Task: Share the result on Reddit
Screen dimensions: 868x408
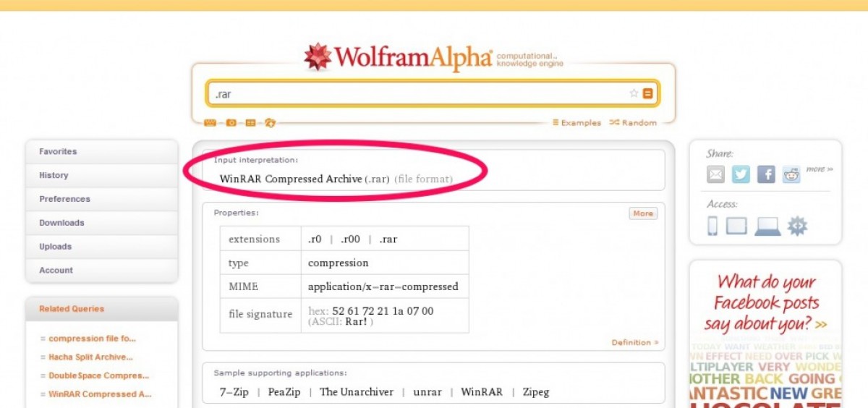Action: point(791,174)
